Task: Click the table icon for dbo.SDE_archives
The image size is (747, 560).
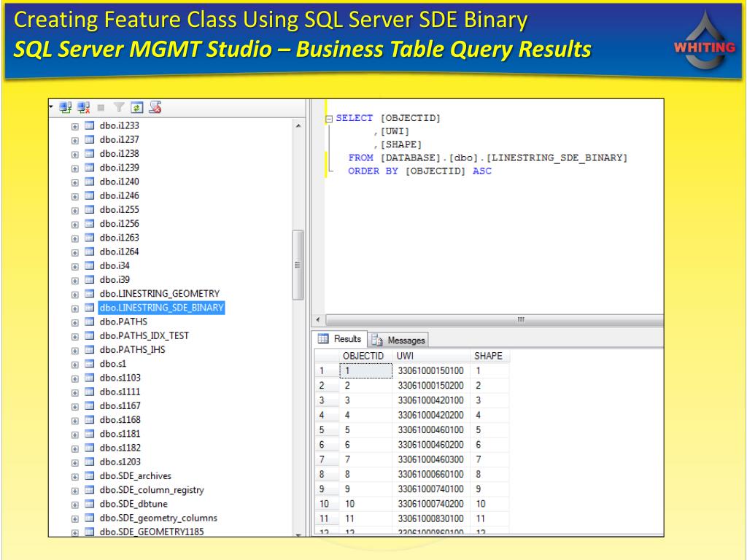Action: 89,475
